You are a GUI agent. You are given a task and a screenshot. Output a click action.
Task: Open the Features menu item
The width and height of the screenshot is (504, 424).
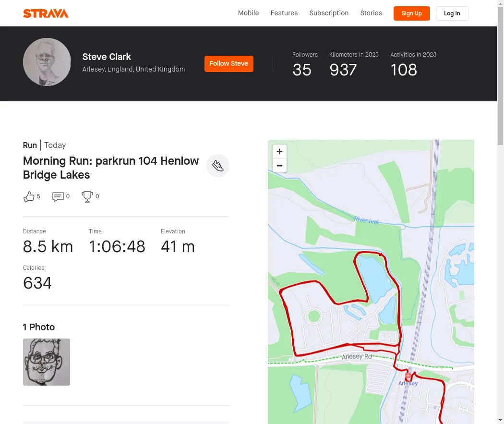point(284,13)
